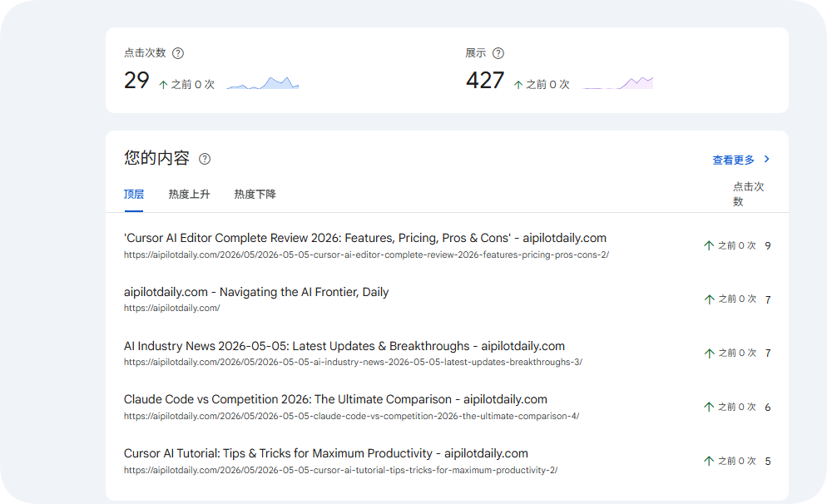Screen dimensions: 827x504
Task: Click the chevron arrow after 查看更多
Action: [x=767, y=159]
